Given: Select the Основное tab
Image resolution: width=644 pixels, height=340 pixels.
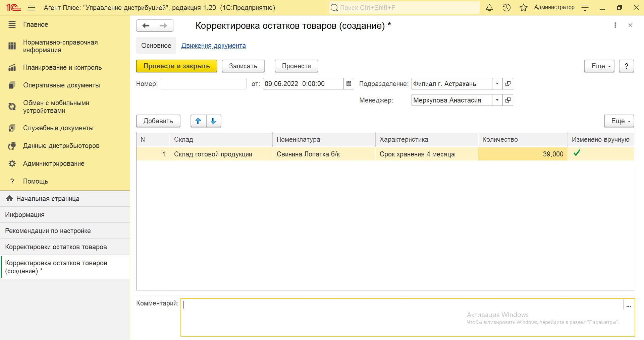Looking at the screenshot, I should coord(156,46).
